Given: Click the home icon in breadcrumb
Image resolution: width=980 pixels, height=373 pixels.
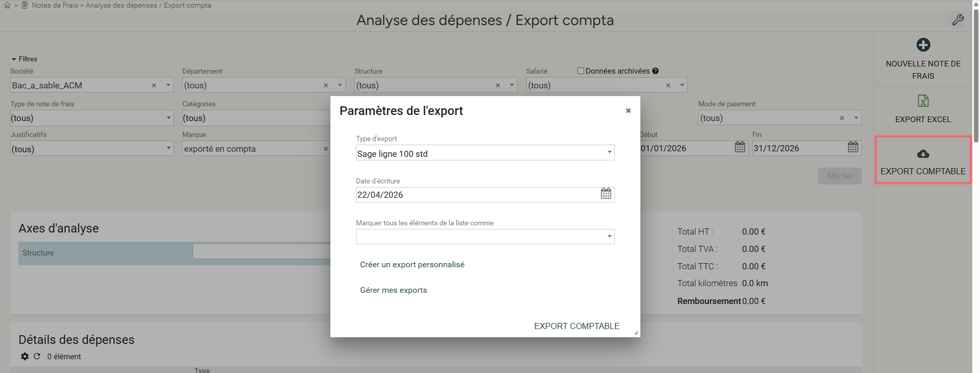Looking at the screenshot, I should tap(7, 5).
